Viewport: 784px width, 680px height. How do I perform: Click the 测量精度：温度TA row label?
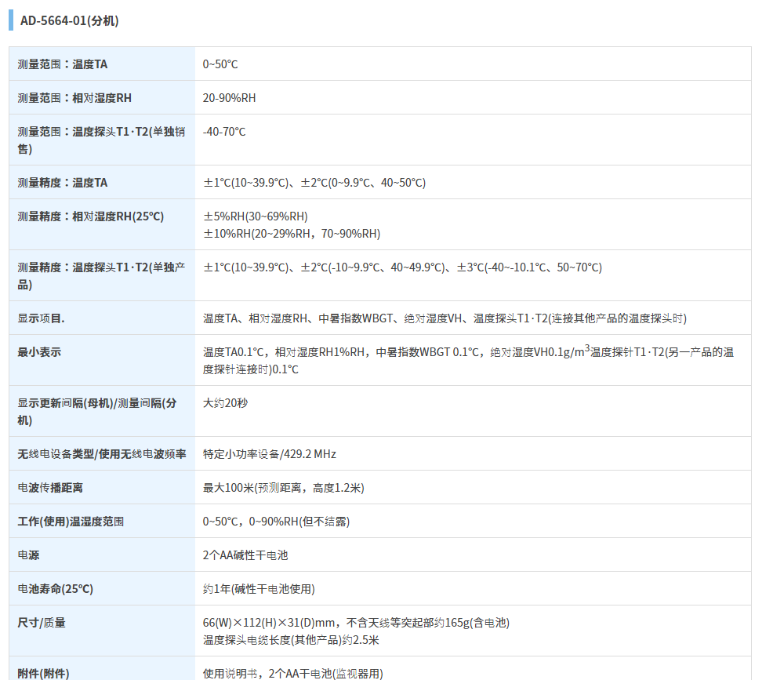[63, 183]
